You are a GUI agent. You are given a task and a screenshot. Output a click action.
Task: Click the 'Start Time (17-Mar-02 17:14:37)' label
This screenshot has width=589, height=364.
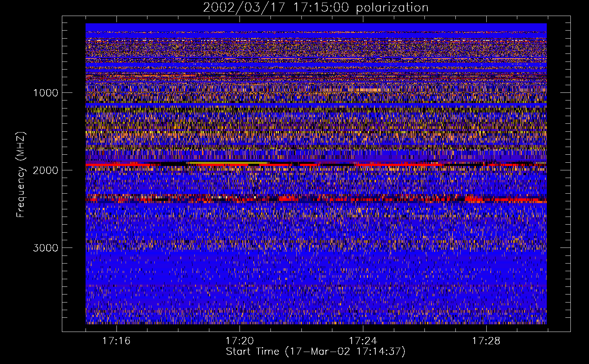(316, 352)
